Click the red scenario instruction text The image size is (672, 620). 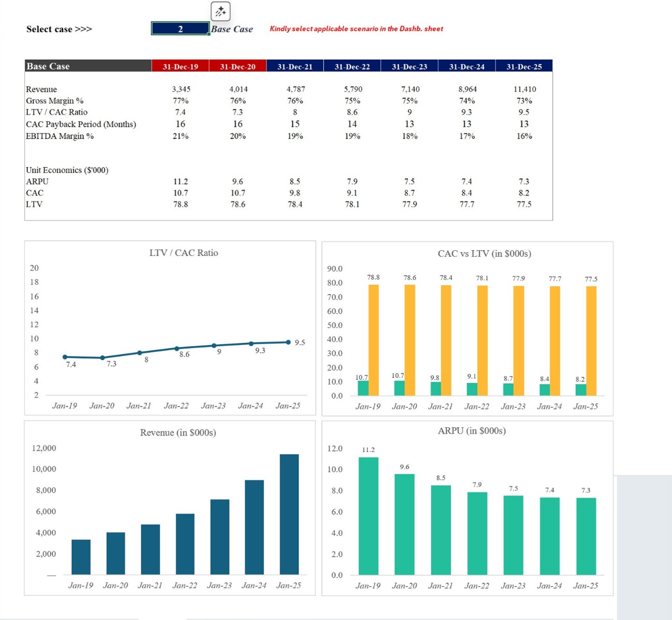click(356, 29)
